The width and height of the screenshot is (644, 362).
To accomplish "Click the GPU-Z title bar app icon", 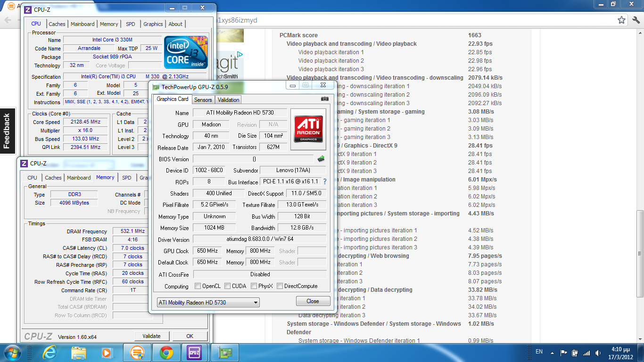I will [156, 87].
